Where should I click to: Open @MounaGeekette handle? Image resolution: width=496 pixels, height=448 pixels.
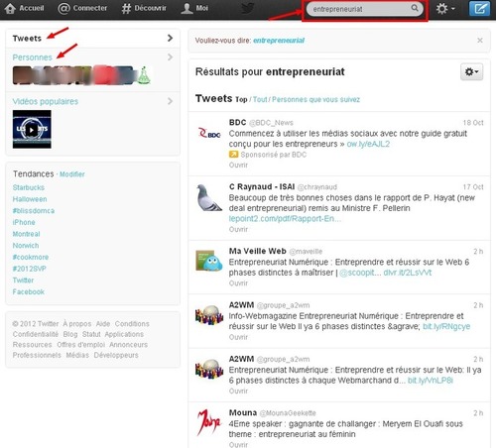click(288, 413)
